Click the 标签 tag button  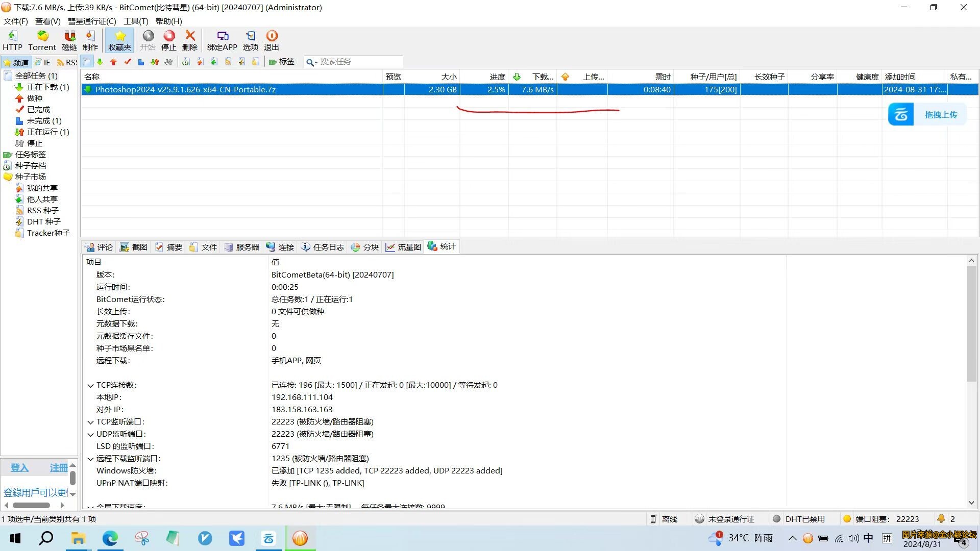pos(282,62)
